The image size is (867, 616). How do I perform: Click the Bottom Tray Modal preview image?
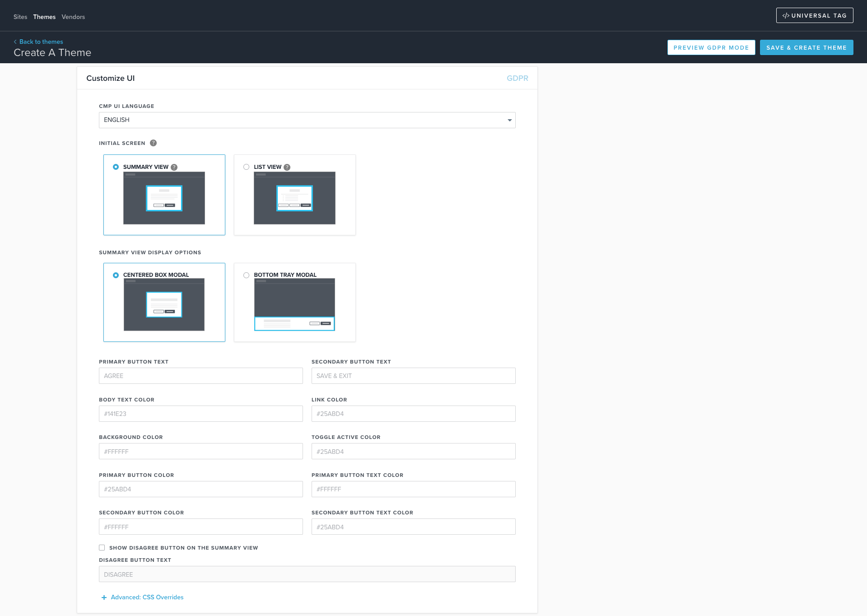tap(294, 304)
